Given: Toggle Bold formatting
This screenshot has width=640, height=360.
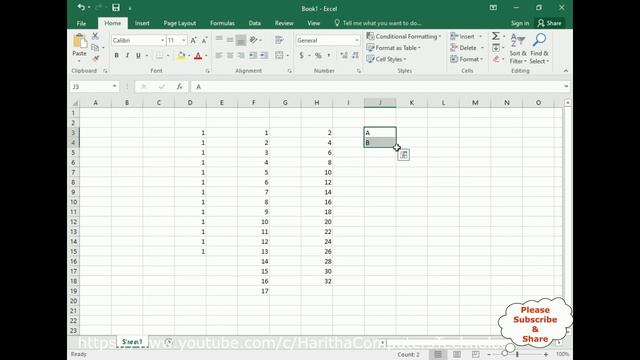Looking at the screenshot, I should [x=116, y=56].
